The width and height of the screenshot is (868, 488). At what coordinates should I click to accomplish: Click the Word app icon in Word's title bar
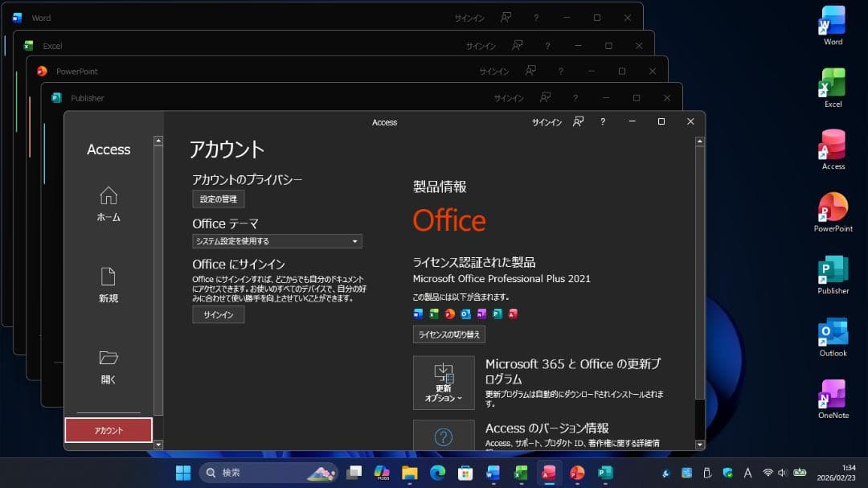(x=17, y=18)
